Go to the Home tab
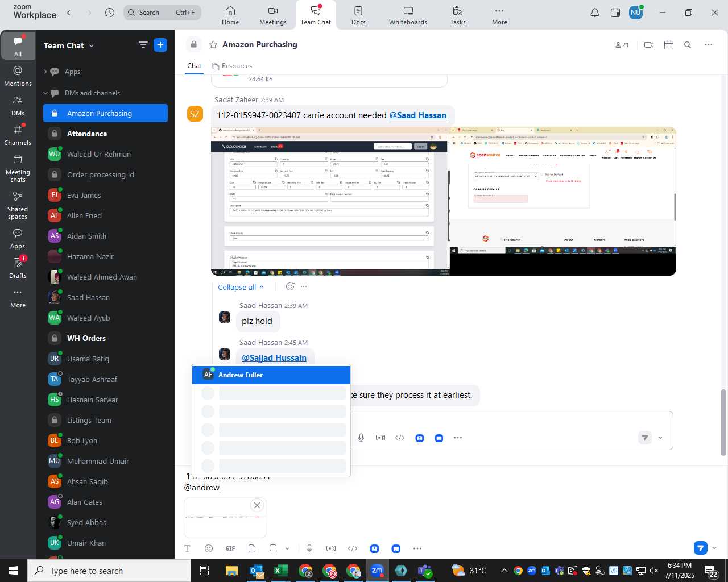 [230, 15]
